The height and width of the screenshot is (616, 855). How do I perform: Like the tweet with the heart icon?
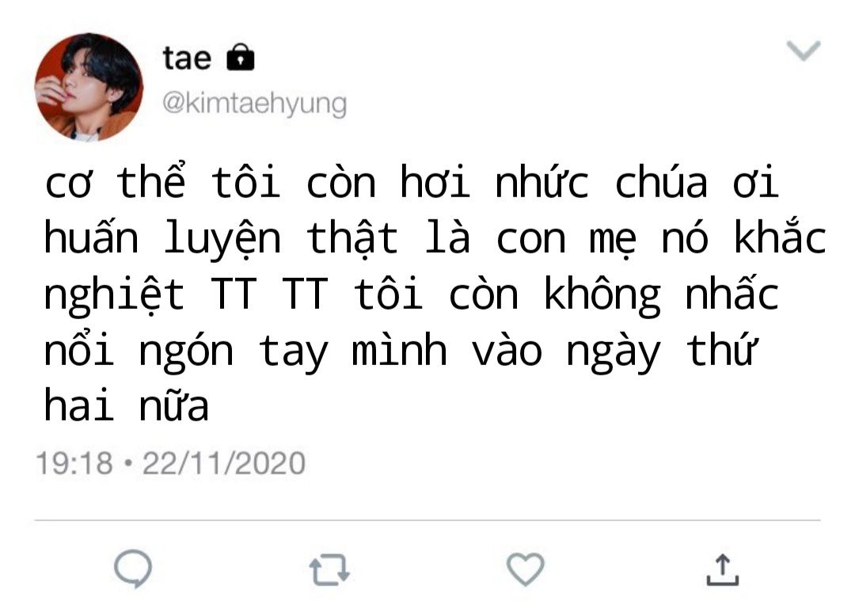click(x=526, y=569)
